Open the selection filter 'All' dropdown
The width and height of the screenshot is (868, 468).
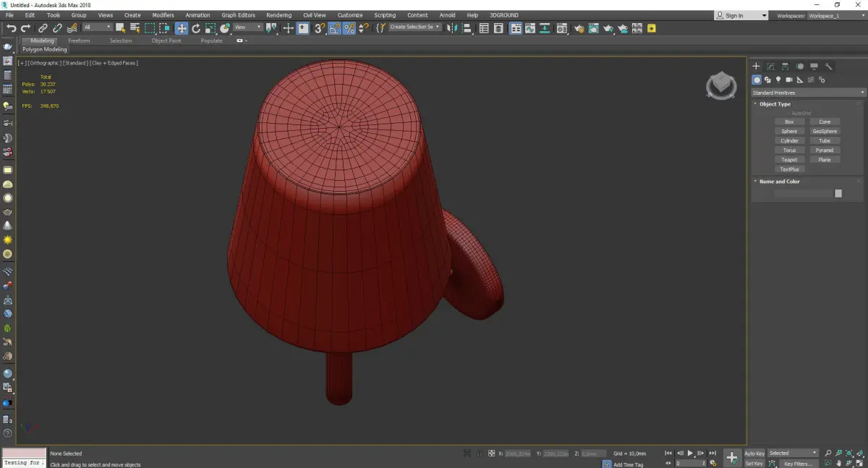click(x=97, y=27)
